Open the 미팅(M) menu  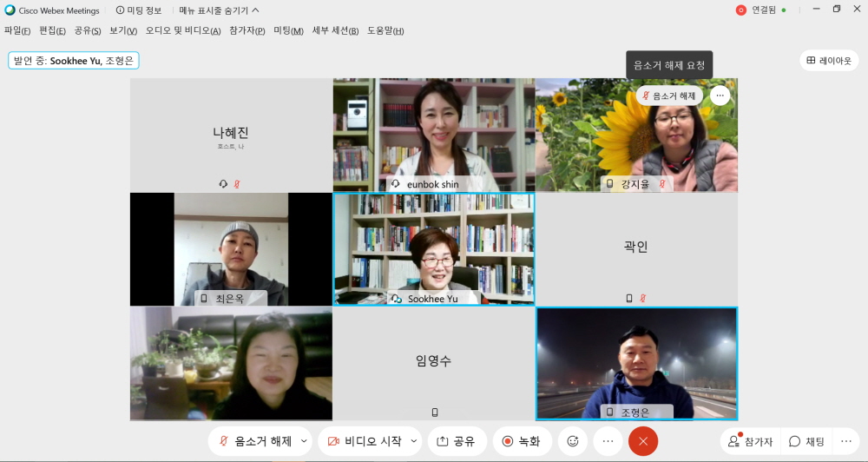coord(288,31)
